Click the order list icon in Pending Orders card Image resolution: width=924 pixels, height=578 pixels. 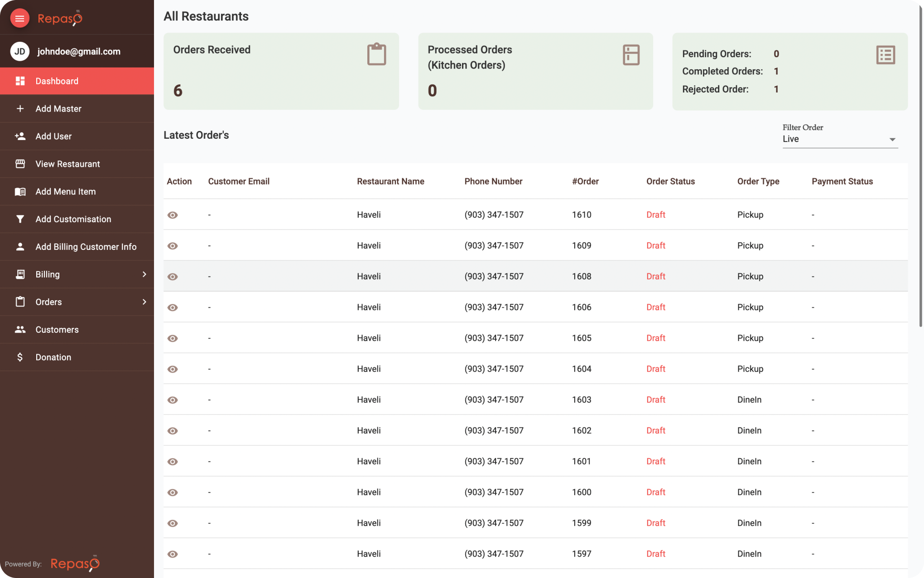(885, 55)
